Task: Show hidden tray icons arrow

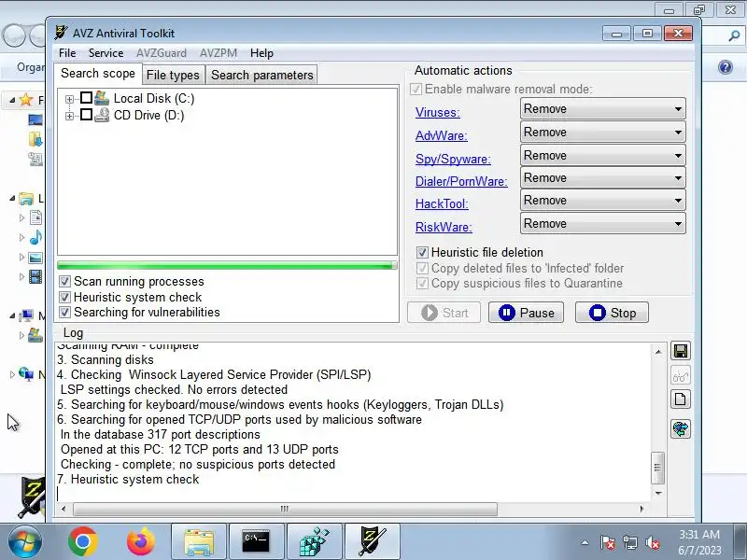Action: [x=585, y=542]
